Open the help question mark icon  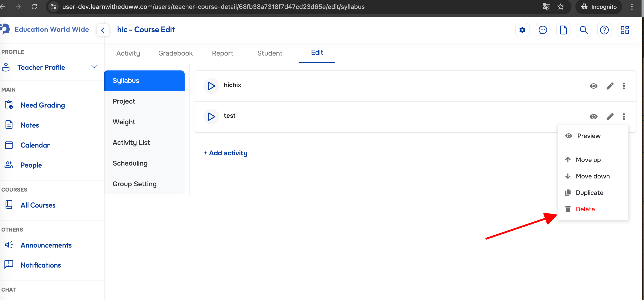(604, 30)
